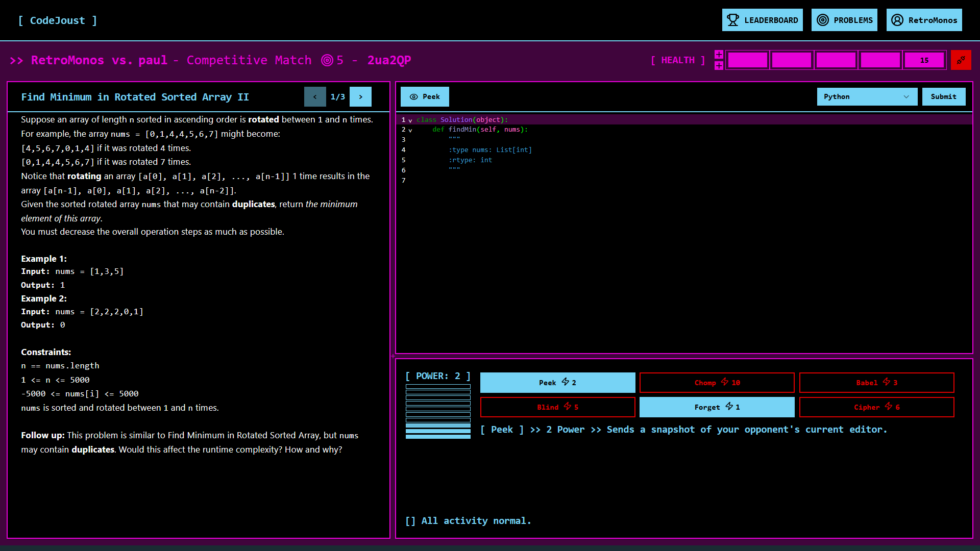Screen dimensions: 980x551
Task: Click the target icon next to match count 5
Action: pyautogui.click(x=327, y=60)
